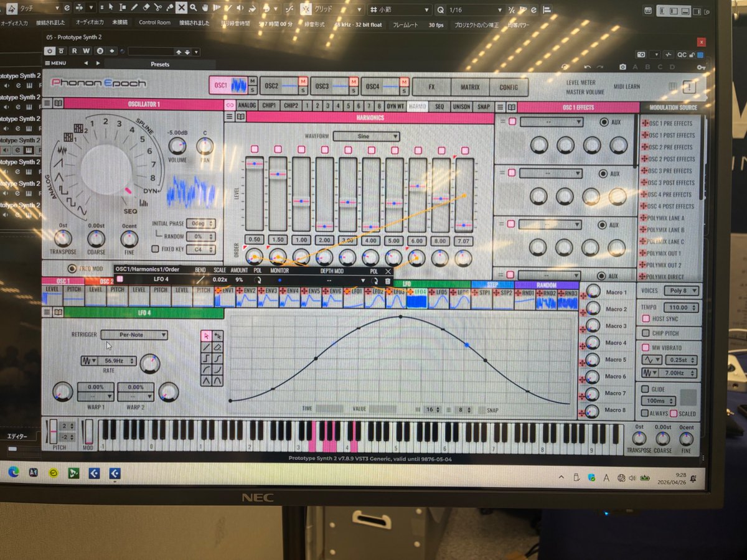The image size is (747, 560).
Task: Open the FX page
Action: [x=432, y=87]
